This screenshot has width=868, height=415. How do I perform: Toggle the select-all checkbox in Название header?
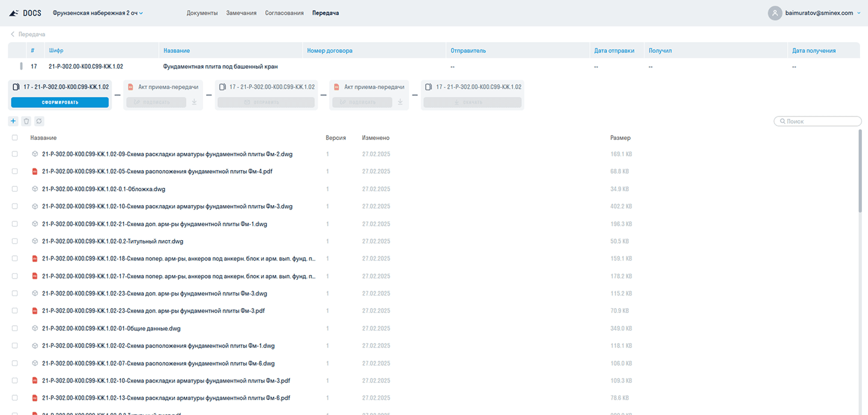(14, 138)
